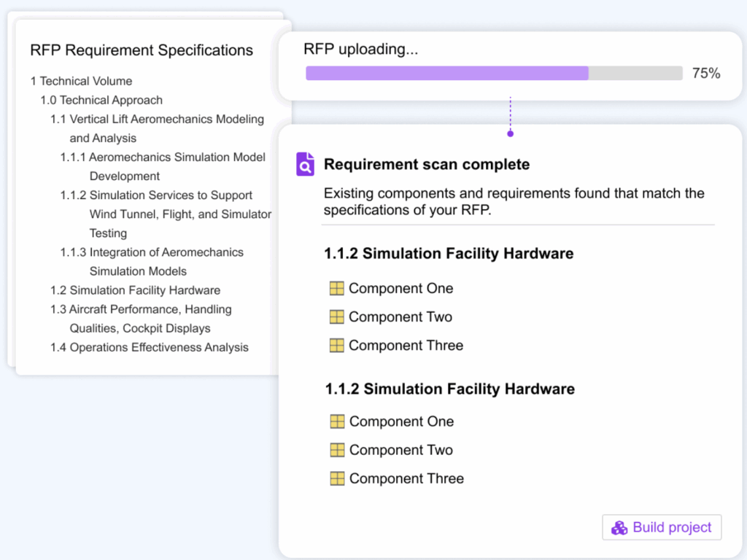This screenshot has height=560, width=747.
Task: Select 1.1.2 Simulation Services to Support entry
Action: [166, 214]
